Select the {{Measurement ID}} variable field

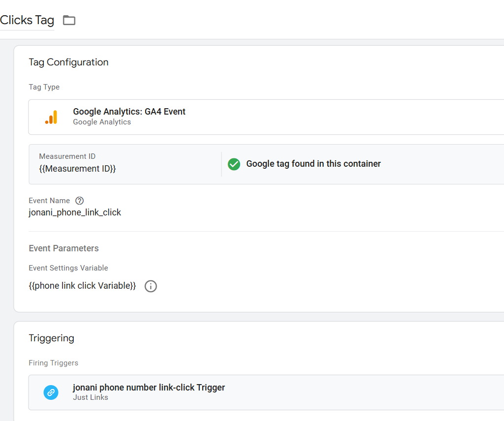(x=77, y=168)
